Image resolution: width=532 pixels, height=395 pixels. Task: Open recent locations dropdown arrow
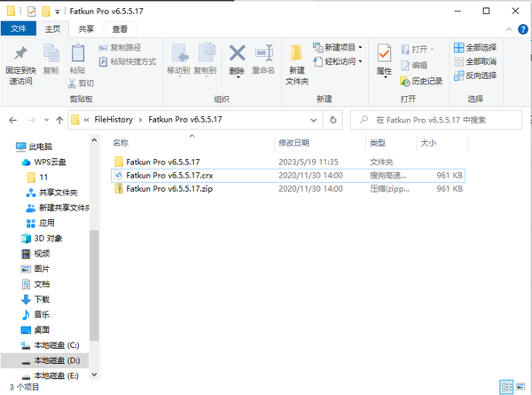pyautogui.click(x=46, y=120)
